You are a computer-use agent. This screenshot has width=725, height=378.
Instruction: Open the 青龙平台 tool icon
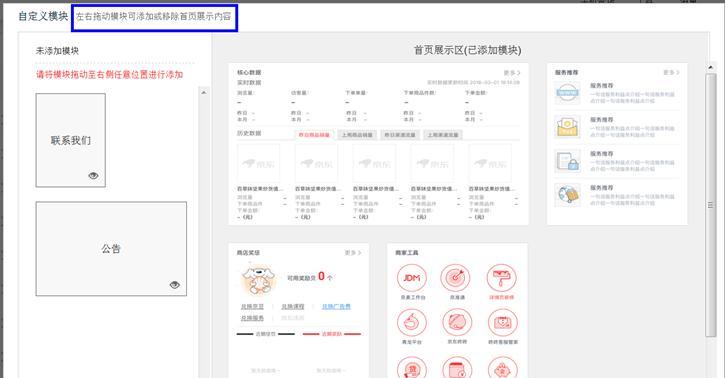click(412, 322)
